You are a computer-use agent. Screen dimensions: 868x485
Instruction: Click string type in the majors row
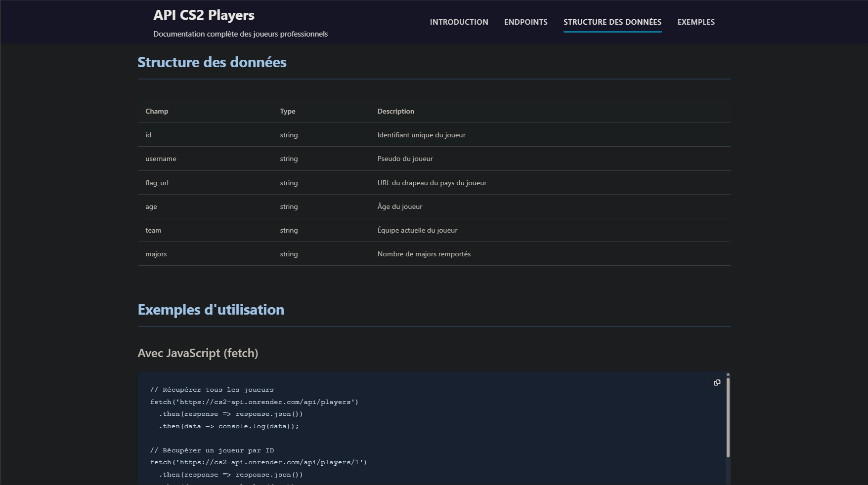pyautogui.click(x=289, y=254)
